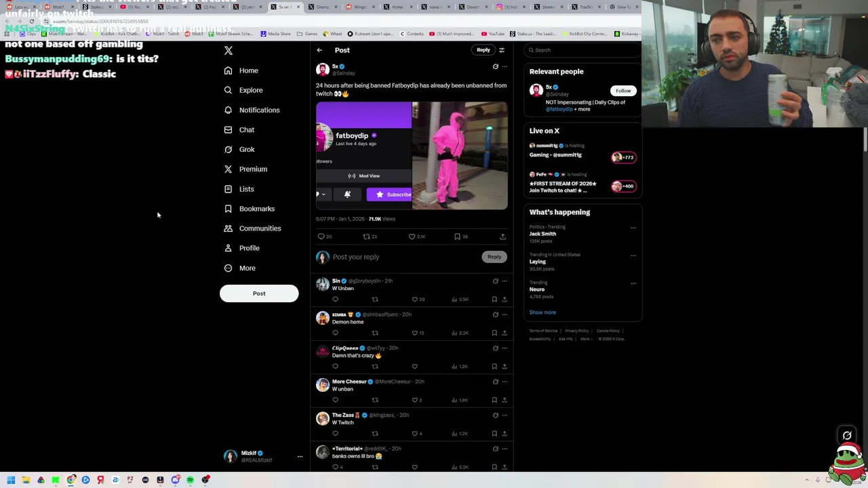Repost Sin's W Unban reply
The image size is (868, 488).
[x=375, y=300]
